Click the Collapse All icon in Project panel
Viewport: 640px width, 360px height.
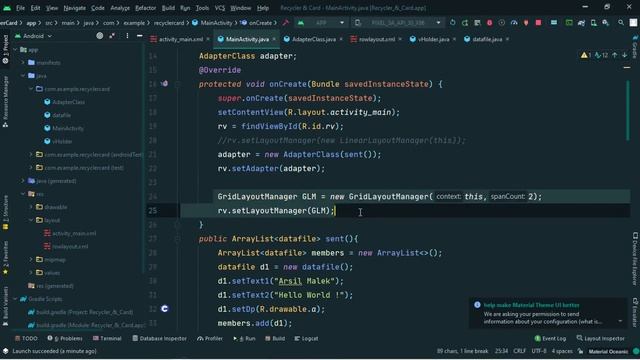click(x=112, y=36)
